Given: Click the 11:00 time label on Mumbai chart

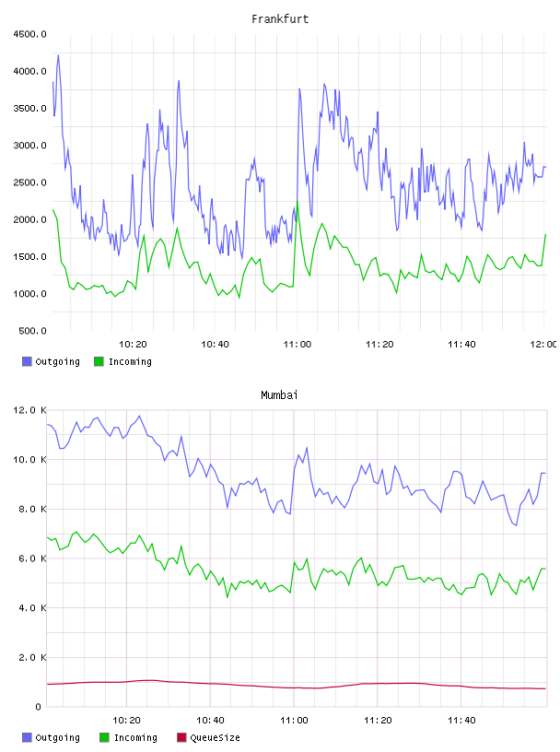Looking at the screenshot, I should [x=294, y=721].
